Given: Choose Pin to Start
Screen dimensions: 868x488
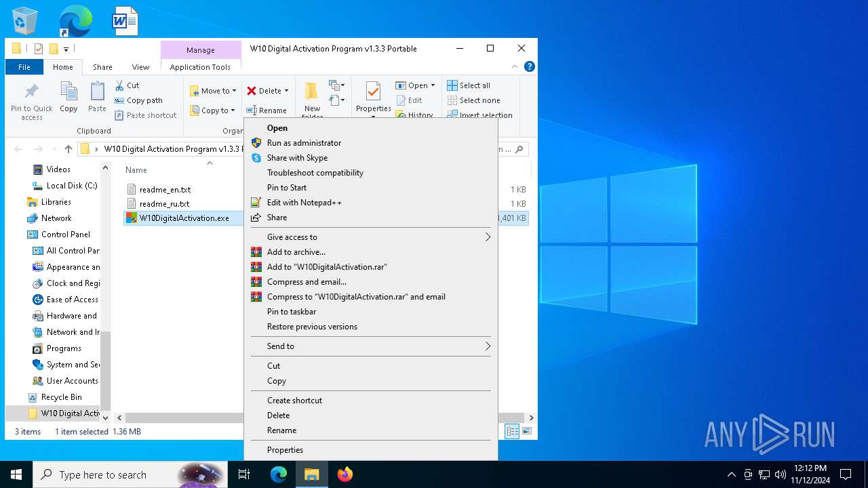Looking at the screenshot, I should [370, 188].
